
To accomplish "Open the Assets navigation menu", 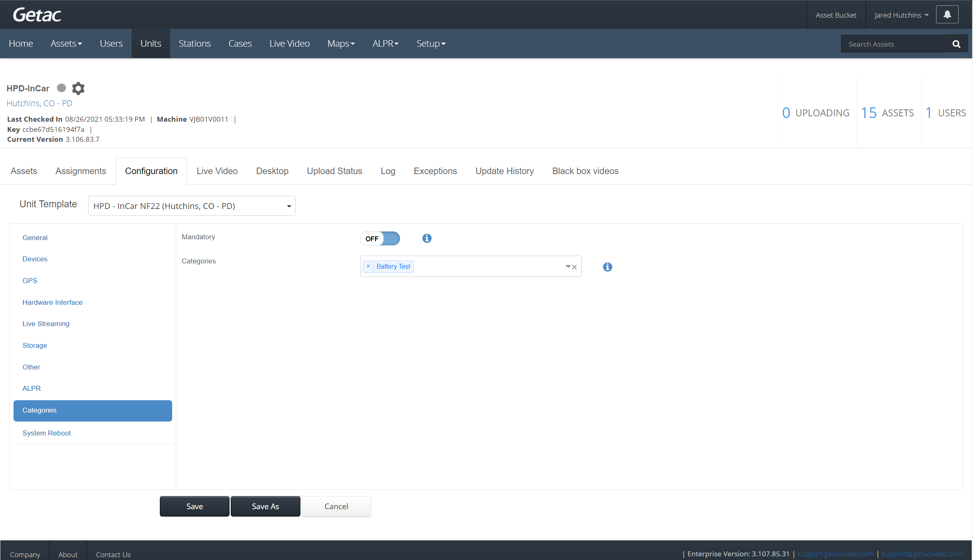I will (x=66, y=43).
